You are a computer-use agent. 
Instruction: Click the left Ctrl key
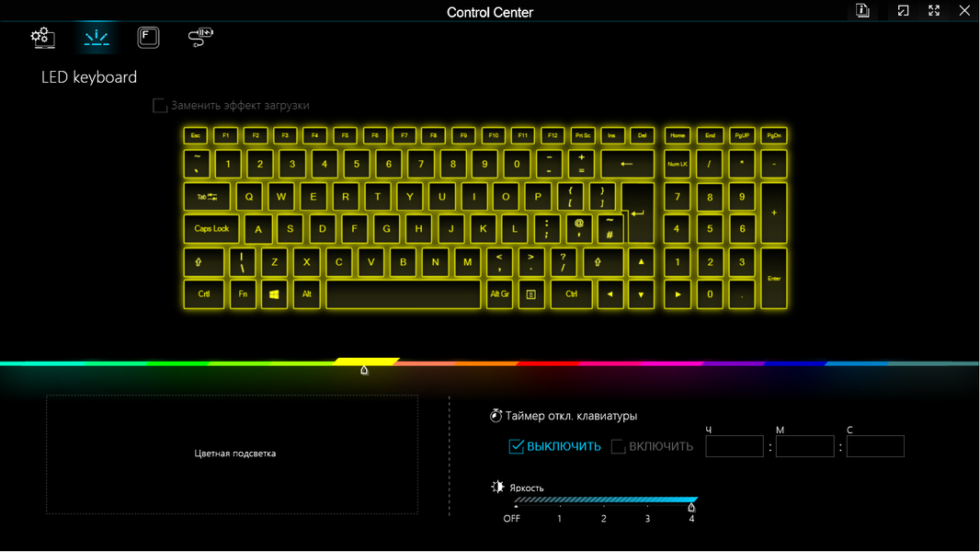tap(204, 294)
